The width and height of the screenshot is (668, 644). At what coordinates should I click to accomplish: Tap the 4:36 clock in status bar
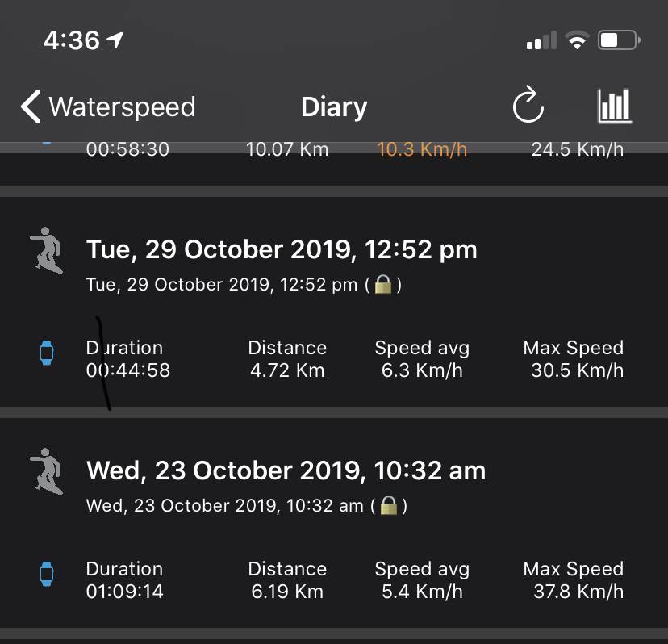pos(71,40)
